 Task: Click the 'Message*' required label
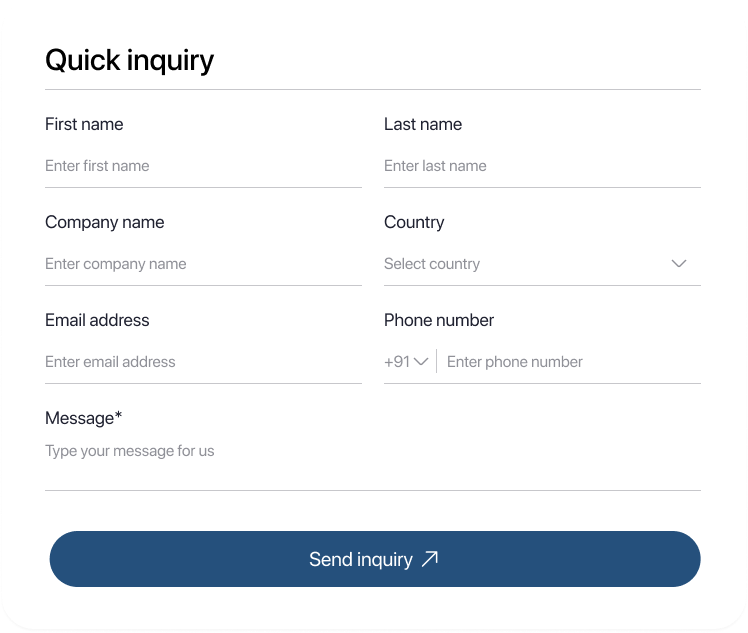(83, 418)
